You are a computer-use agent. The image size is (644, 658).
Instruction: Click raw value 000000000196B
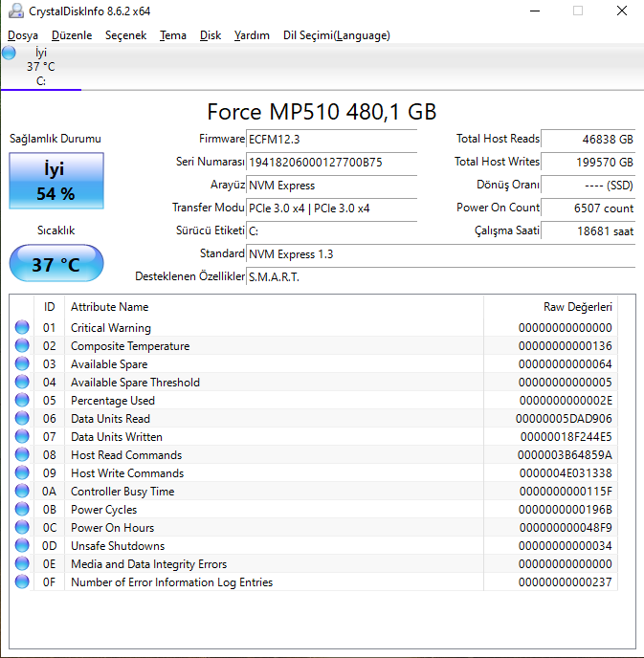566,510
